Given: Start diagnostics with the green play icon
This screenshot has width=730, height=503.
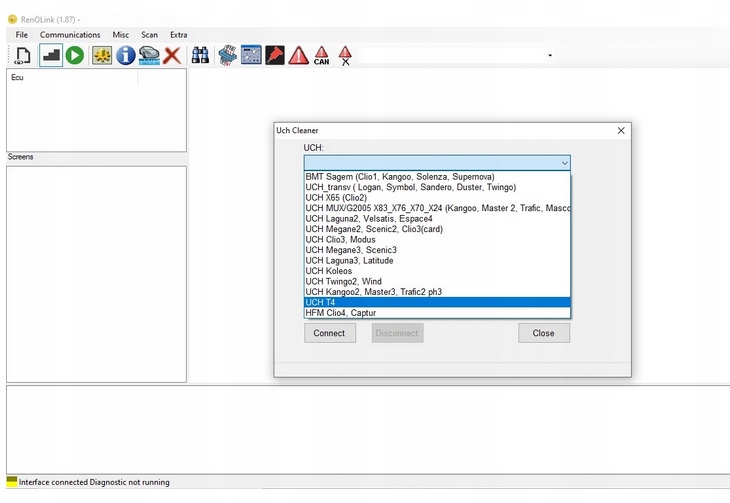Looking at the screenshot, I should pos(74,55).
